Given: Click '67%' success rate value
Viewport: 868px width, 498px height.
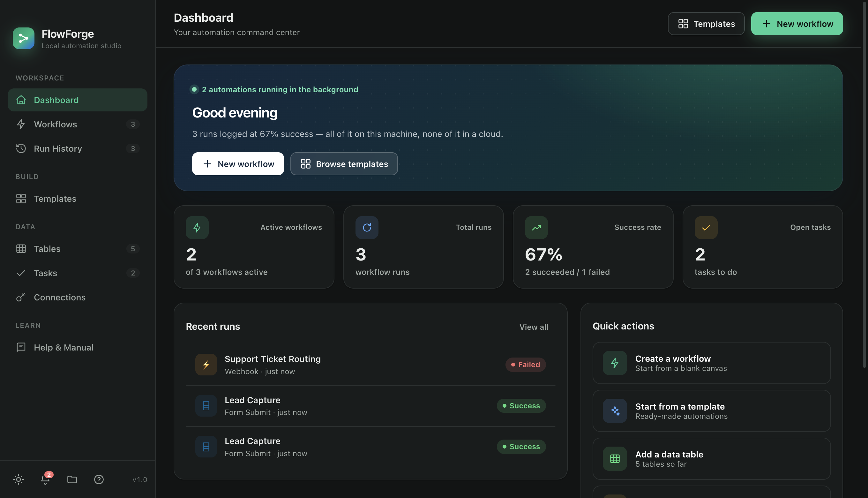Looking at the screenshot, I should coord(543,254).
